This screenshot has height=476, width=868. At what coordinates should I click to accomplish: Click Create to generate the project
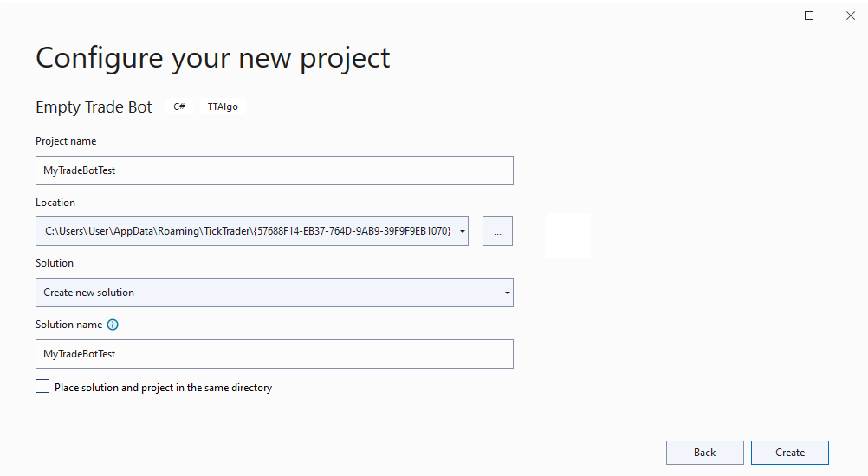click(x=790, y=453)
